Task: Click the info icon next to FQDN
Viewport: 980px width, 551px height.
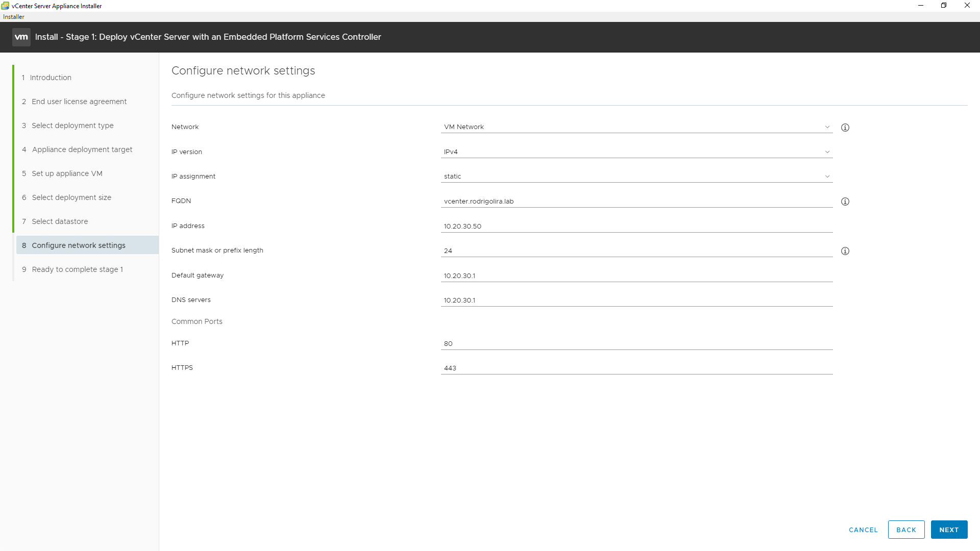Action: (845, 202)
